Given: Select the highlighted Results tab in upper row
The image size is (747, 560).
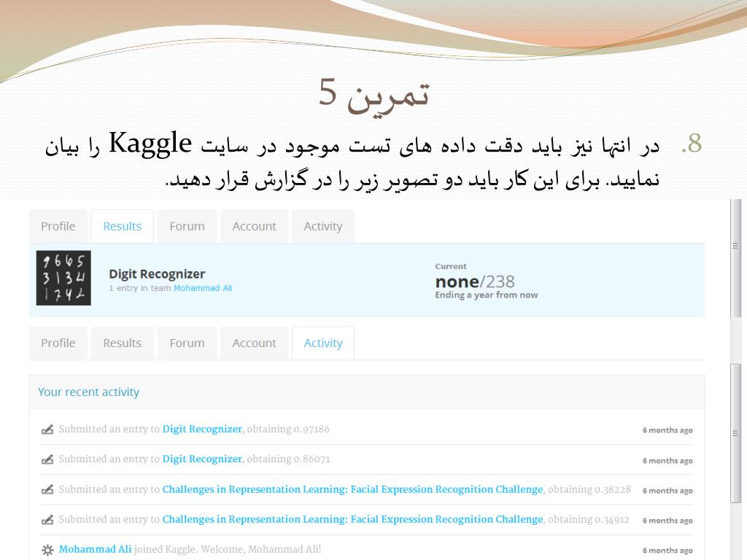Looking at the screenshot, I should point(123,226).
